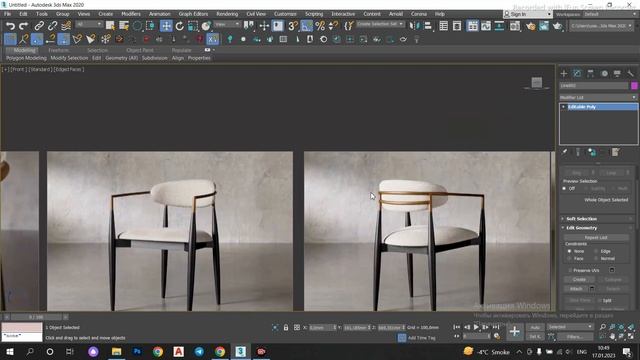Select the Link tool icon
640x360 pixels.
coord(39,26)
